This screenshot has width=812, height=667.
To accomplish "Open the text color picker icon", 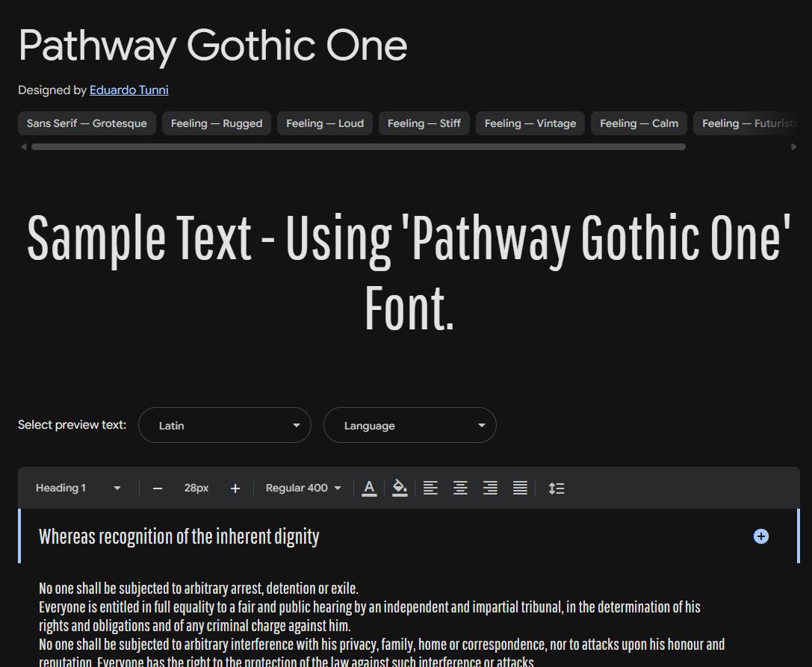I will coord(369,488).
